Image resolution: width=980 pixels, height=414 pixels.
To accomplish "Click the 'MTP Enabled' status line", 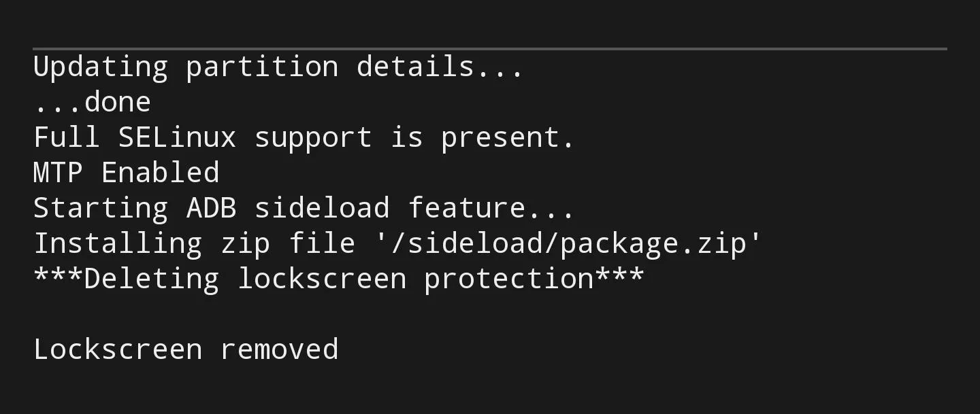I will coord(127,173).
